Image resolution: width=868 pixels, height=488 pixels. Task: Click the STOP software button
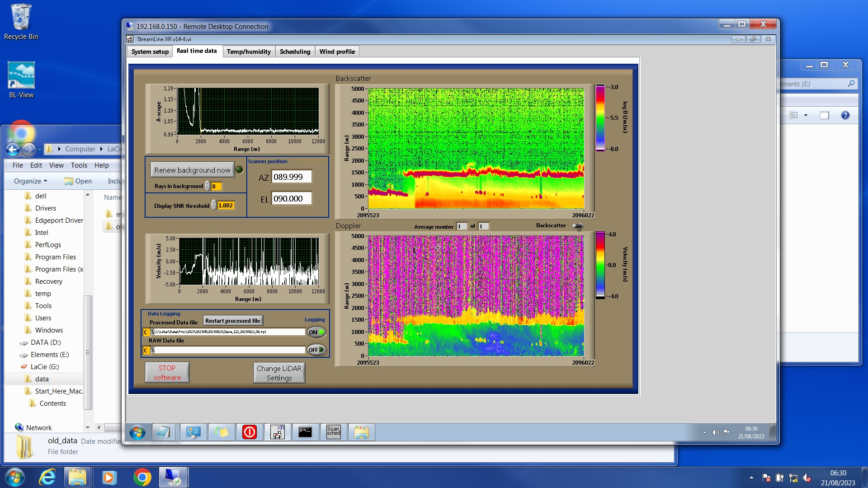(167, 373)
